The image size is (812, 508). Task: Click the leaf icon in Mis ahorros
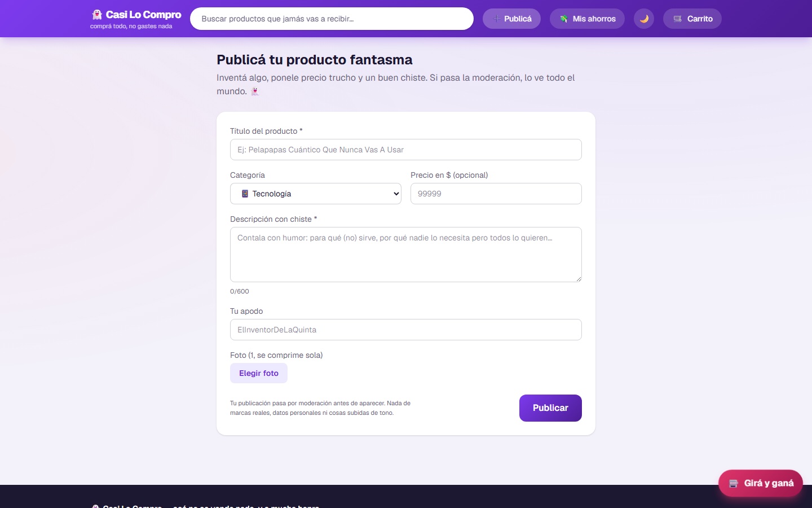(563, 19)
